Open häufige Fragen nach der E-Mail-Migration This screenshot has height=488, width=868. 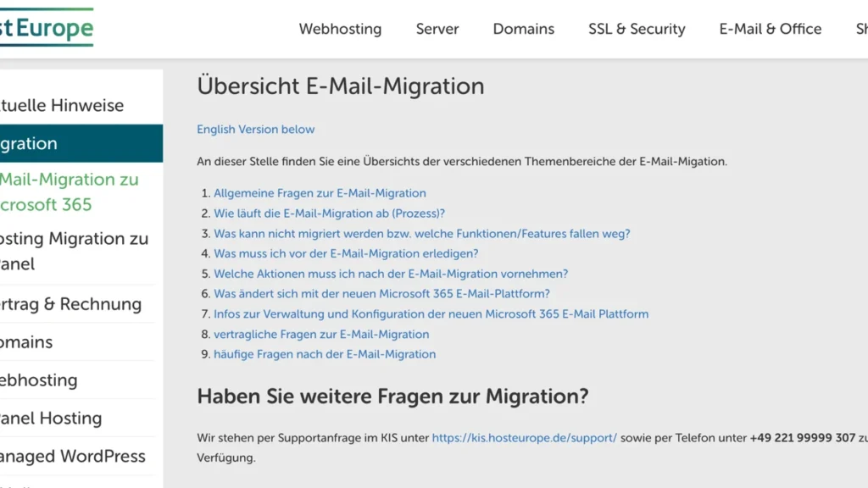click(x=325, y=354)
